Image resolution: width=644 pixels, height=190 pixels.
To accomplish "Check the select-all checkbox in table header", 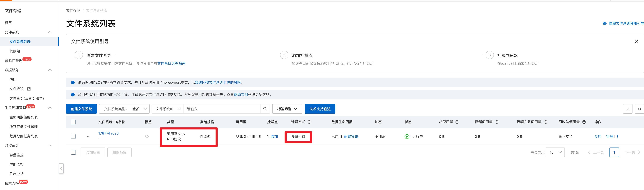I will 73,122.
